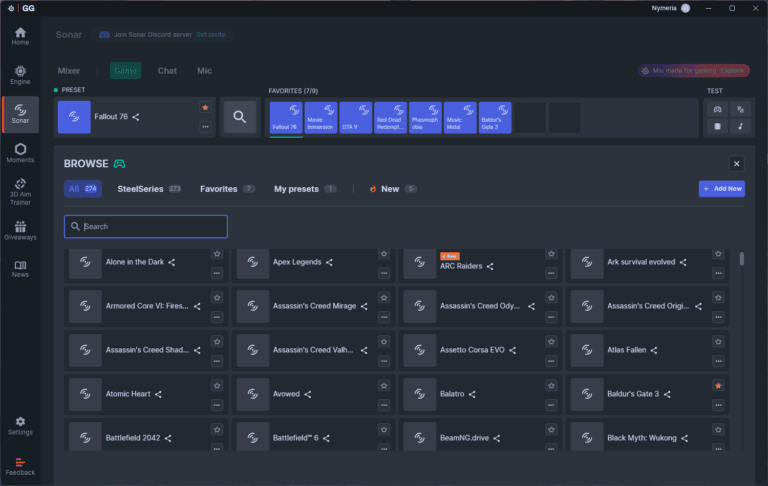Open the three-dot menu for Avowed

383,404
